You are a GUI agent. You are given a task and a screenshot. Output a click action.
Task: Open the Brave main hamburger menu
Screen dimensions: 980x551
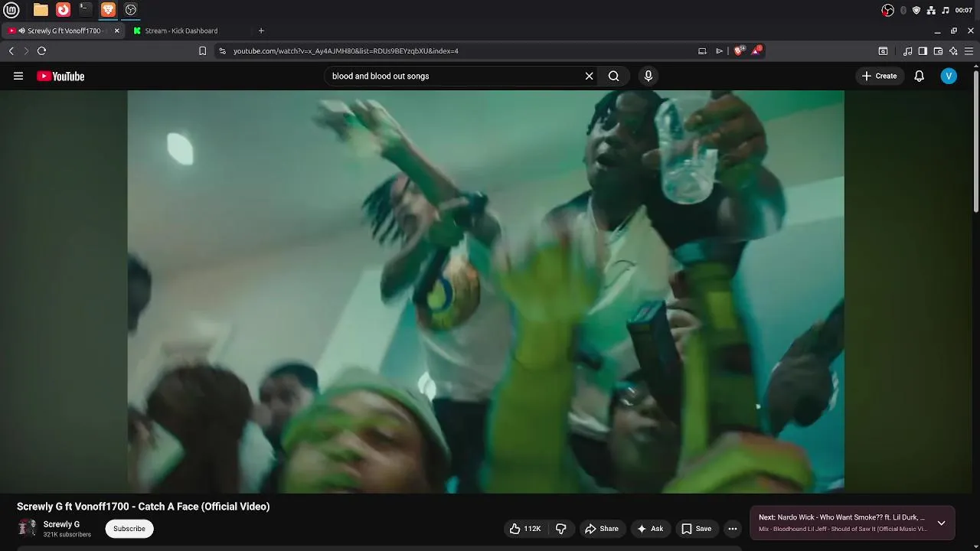tap(969, 51)
